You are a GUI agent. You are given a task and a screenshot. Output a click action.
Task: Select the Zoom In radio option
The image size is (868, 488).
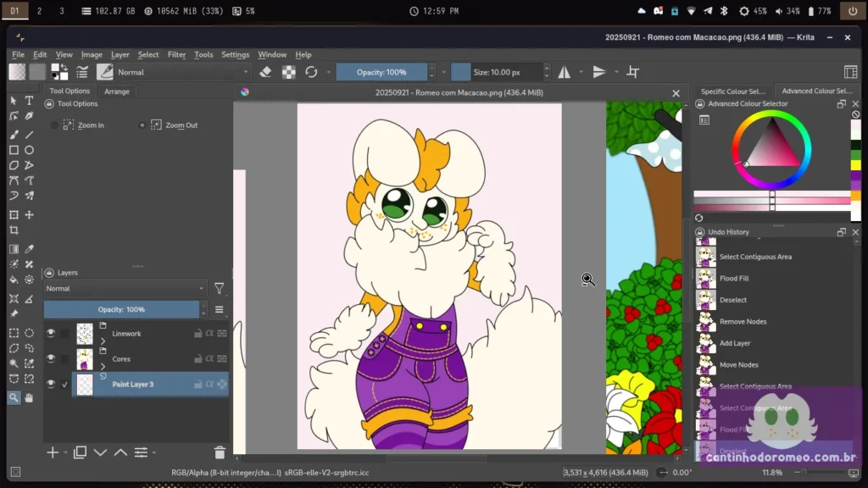54,125
